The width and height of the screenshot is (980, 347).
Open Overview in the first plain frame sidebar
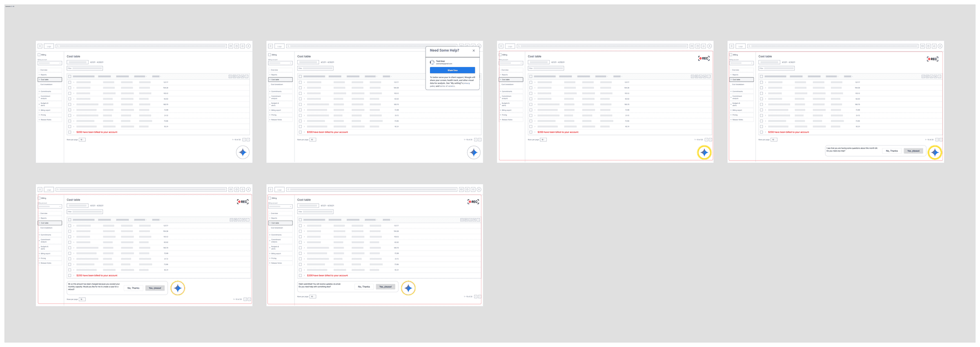50,70
